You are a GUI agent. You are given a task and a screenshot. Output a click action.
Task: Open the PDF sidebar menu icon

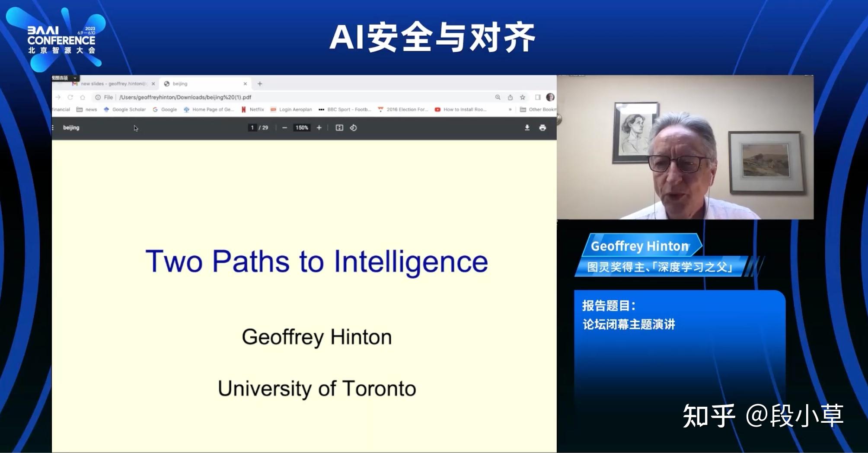(x=53, y=128)
